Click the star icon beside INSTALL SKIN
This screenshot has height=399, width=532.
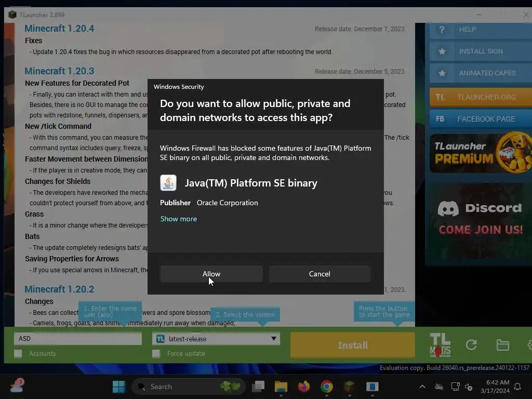pyautogui.click(x=442, y=51)
